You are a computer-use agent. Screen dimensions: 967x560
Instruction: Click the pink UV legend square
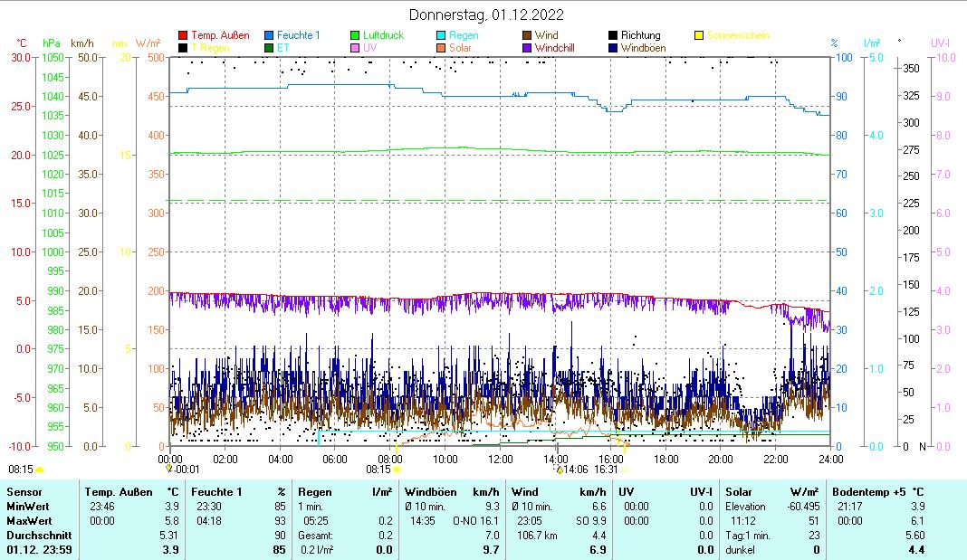355,47
